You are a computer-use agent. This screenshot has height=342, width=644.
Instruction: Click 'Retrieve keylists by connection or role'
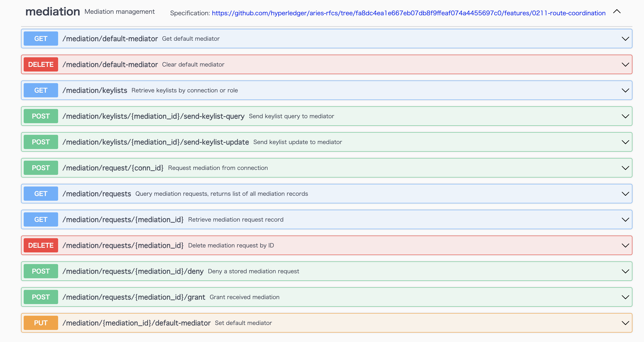(184, 90)
